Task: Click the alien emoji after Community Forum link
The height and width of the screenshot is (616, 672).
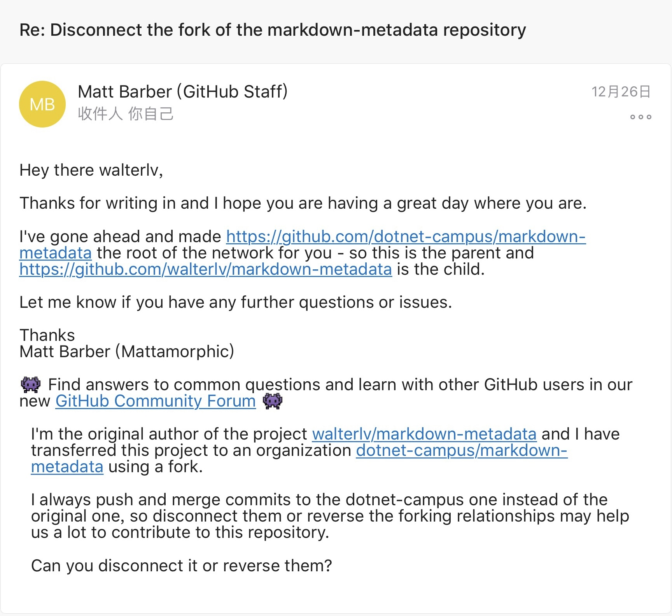Action: (273, 401)
